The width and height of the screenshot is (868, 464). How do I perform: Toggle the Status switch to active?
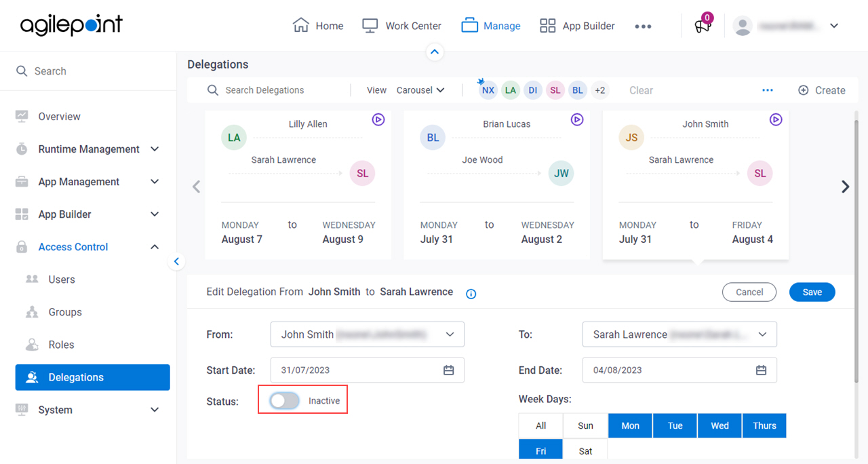[284, 401]
